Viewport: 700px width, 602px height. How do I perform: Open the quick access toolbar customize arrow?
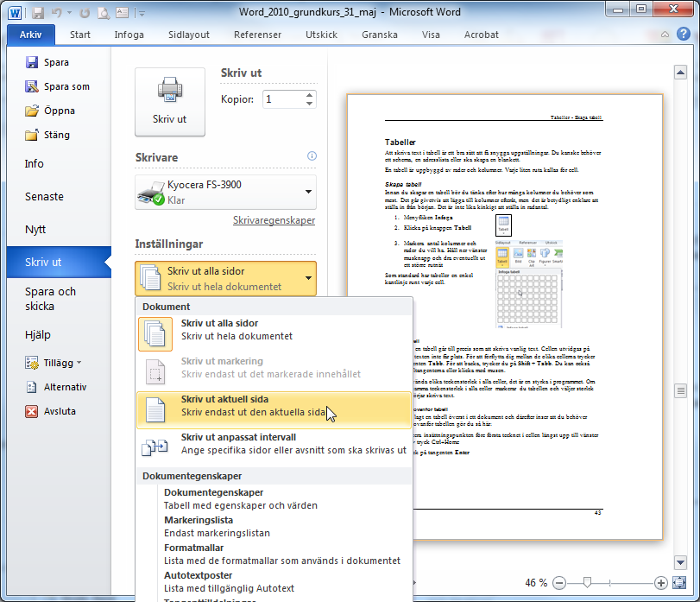pos(142,14)
